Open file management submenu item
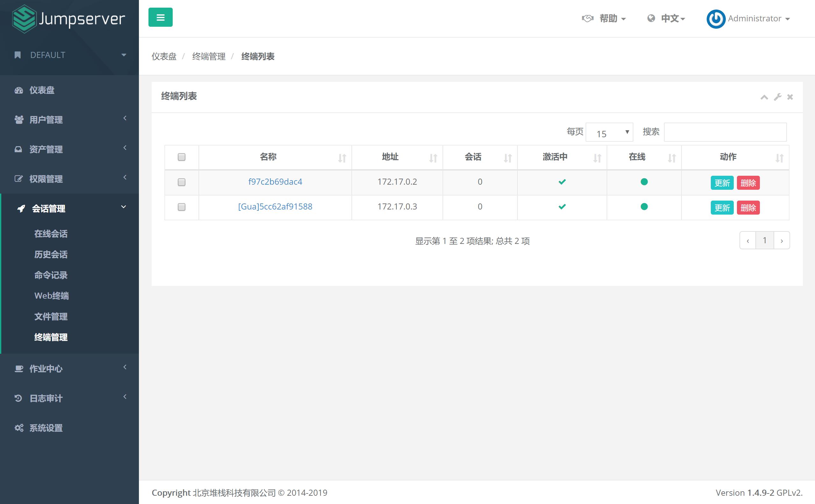This screenshot has width=815, height=504. (51, 316)
